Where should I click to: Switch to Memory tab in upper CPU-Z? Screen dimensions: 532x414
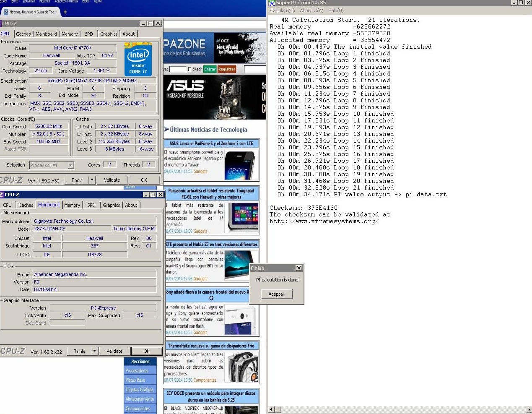click(69, 34)
